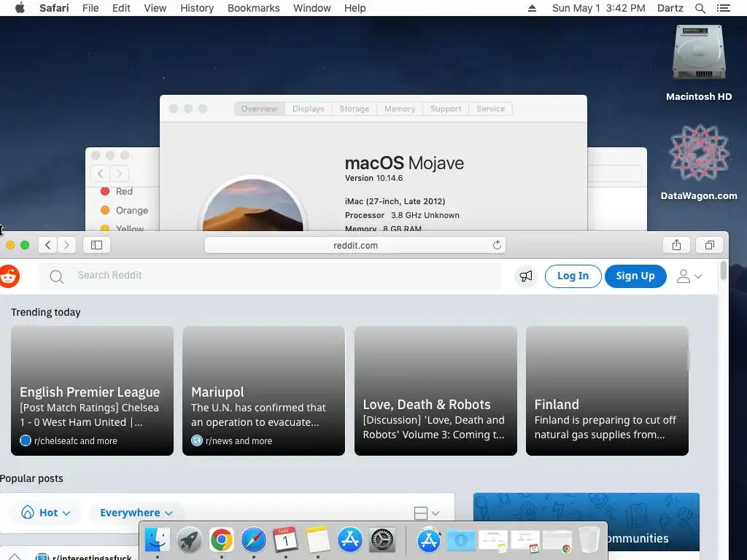The image size is (747, 560).
Task: Click the menu bar date and time
Action: point(598,8)
